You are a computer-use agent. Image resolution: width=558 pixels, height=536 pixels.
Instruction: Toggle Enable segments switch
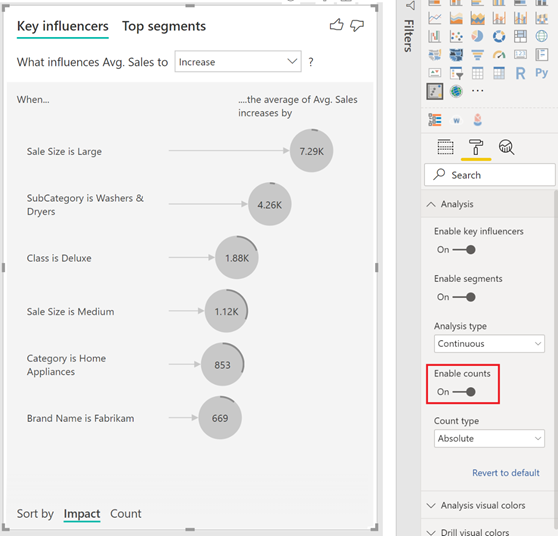point(464,297)
